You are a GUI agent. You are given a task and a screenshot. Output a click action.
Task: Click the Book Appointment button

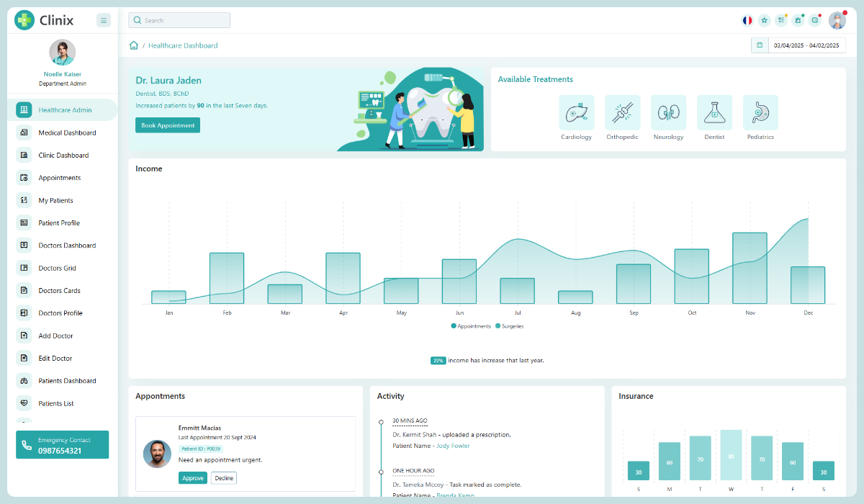point(167,125)
